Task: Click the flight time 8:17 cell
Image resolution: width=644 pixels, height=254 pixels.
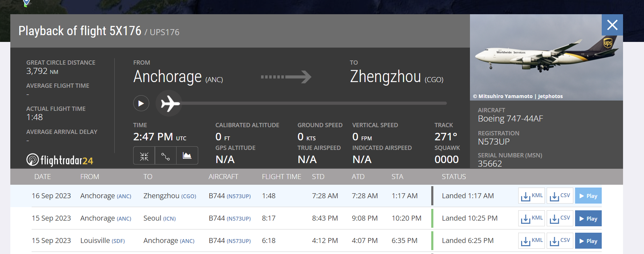Action: coord(269,218)
